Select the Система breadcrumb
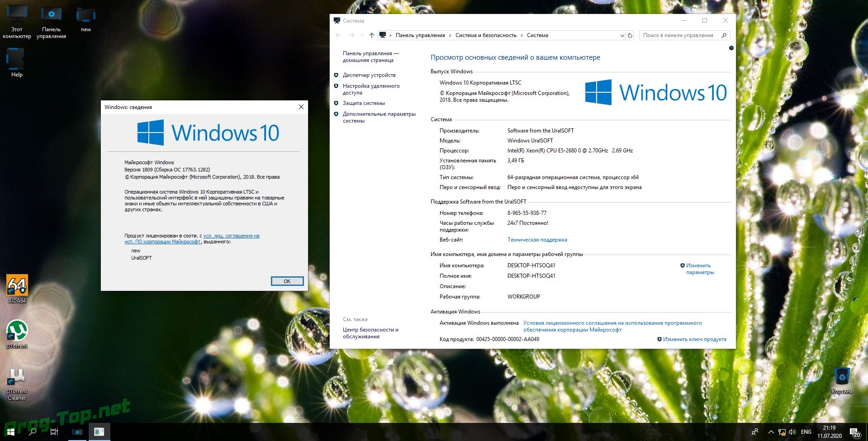The image size is (868, 441). click(537, 35)
